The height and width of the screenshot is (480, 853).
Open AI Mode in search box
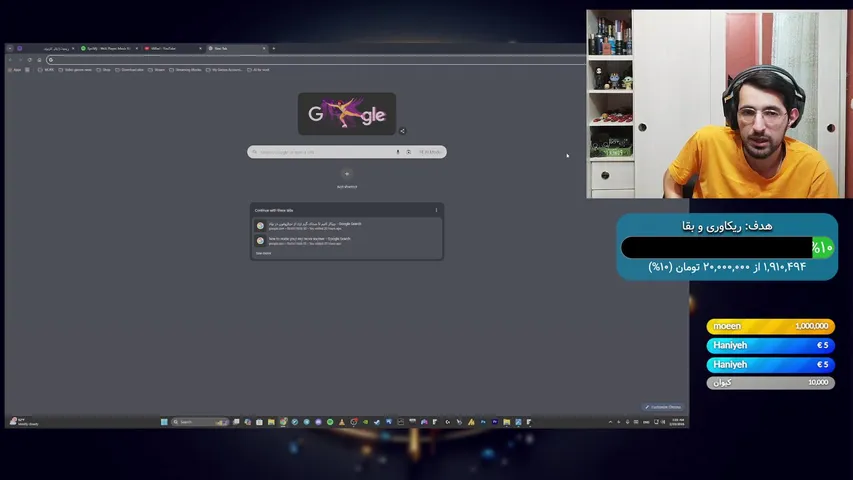point(430,152)
